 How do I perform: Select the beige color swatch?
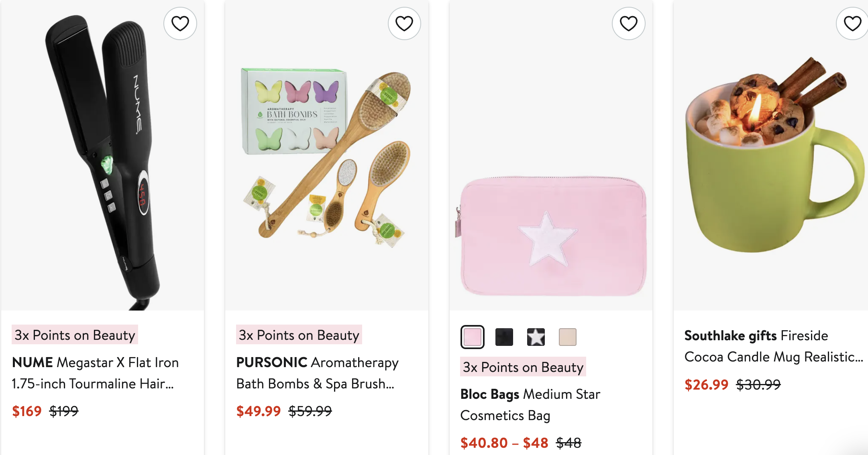tap(568, 337)
